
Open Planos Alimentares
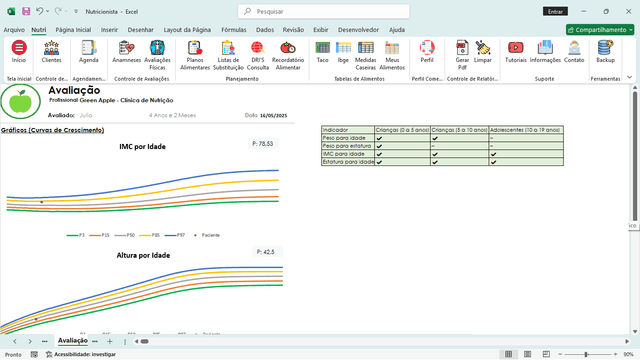click(195, 56)
